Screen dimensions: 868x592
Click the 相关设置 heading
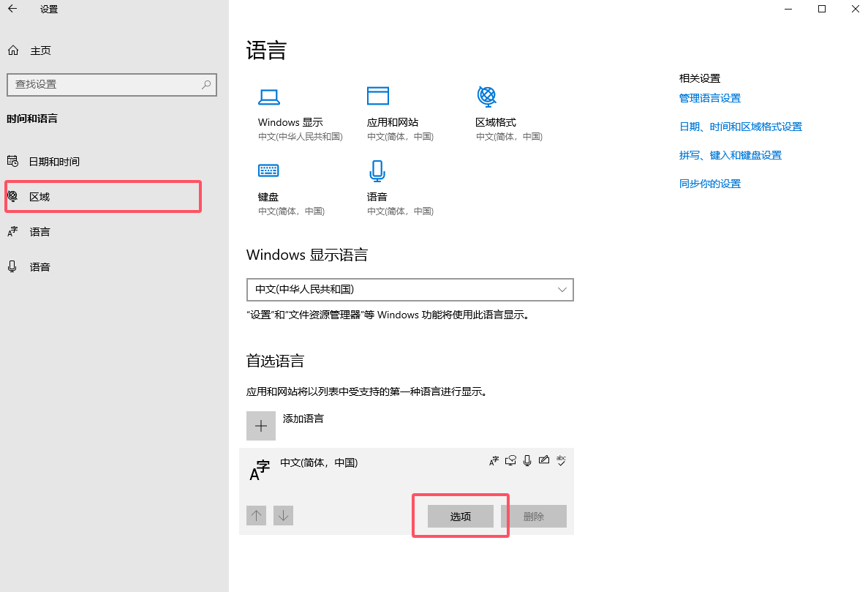click(x=700, y=78)
